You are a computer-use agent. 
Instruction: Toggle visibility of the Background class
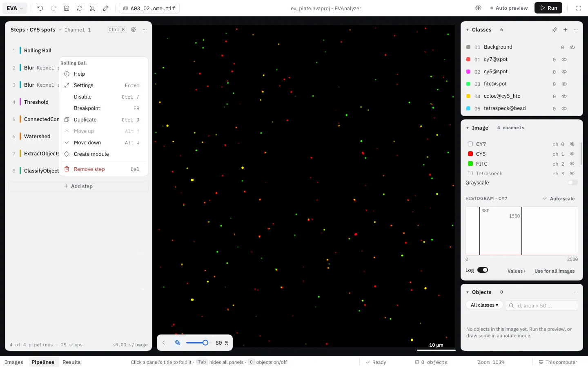coord(572,47)
